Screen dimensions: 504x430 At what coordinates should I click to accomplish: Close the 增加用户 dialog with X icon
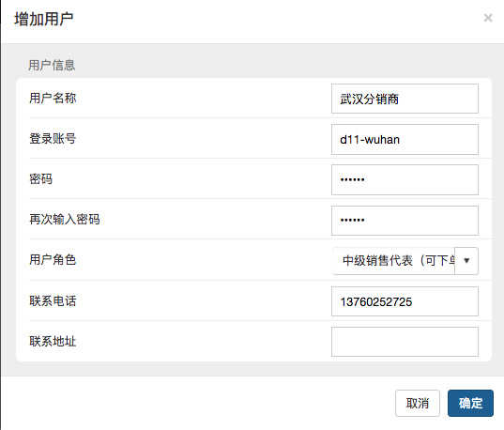488,18
